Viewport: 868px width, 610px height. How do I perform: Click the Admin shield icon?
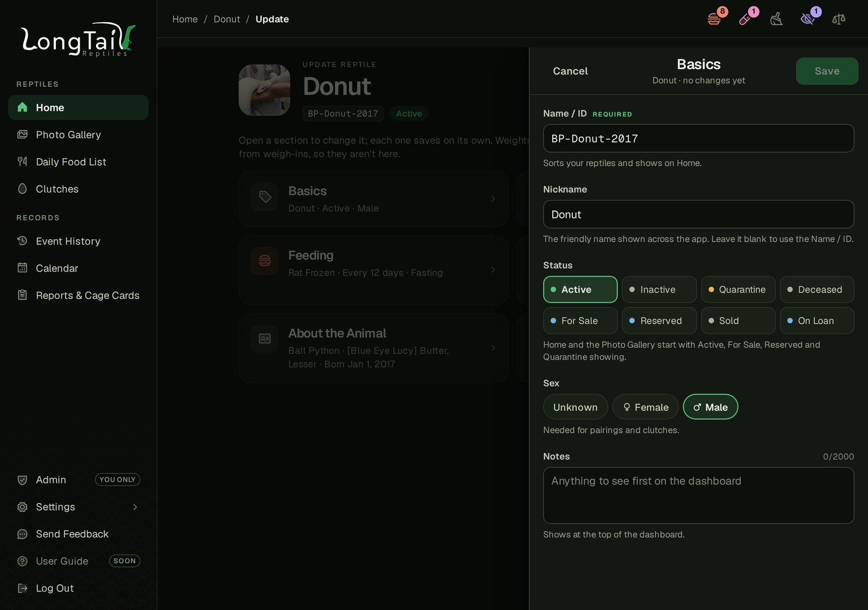tap(22, 480)
